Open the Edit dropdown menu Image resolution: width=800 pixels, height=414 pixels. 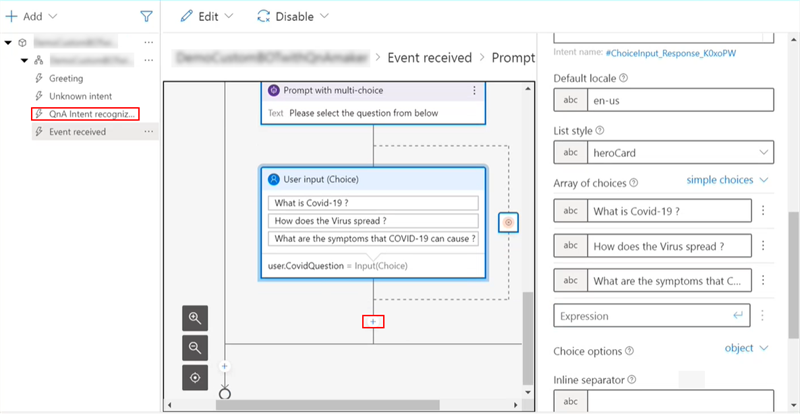coord(207,16)
